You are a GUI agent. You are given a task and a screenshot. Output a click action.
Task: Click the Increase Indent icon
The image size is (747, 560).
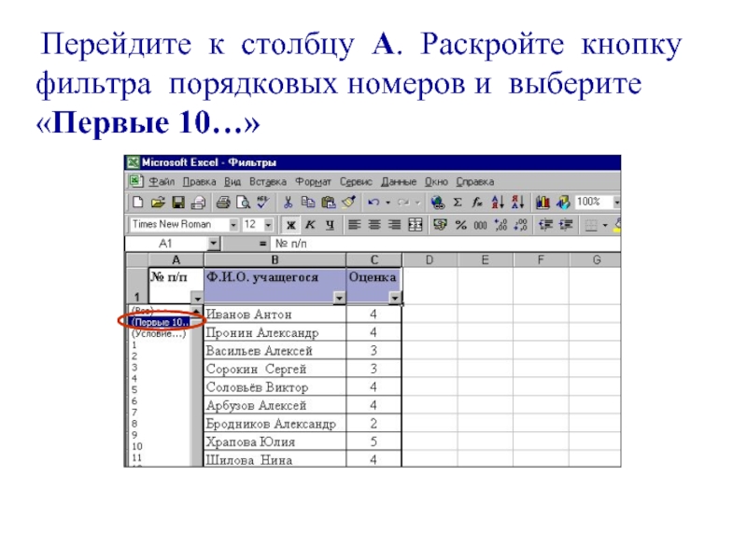pos(566,224)
